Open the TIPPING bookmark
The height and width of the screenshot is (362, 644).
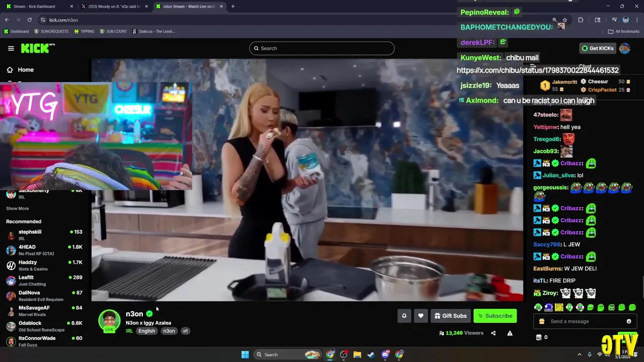click(x=84, y=31)
